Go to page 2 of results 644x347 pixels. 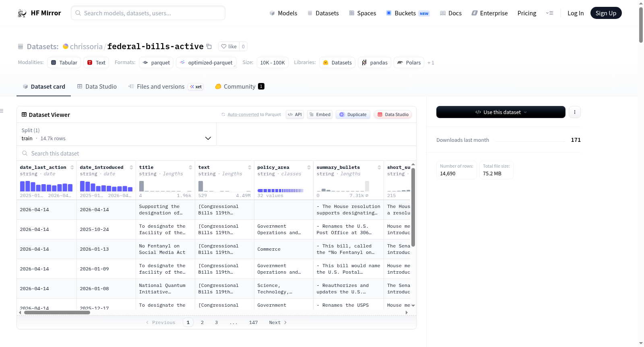click(202, 322)
